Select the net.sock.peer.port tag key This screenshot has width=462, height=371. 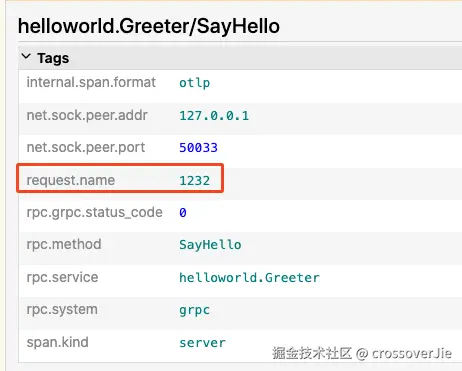(86, 147)
